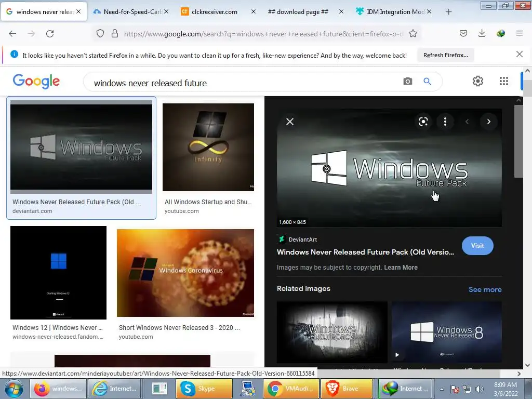Click the Windows Never Released Future Pack title link

365,252
